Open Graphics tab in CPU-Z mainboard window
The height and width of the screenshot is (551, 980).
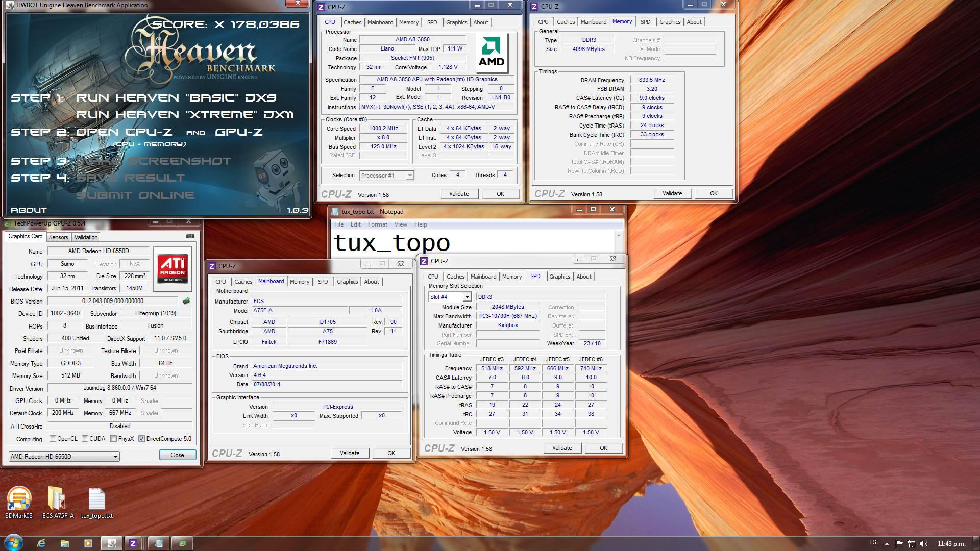point(347,282)
